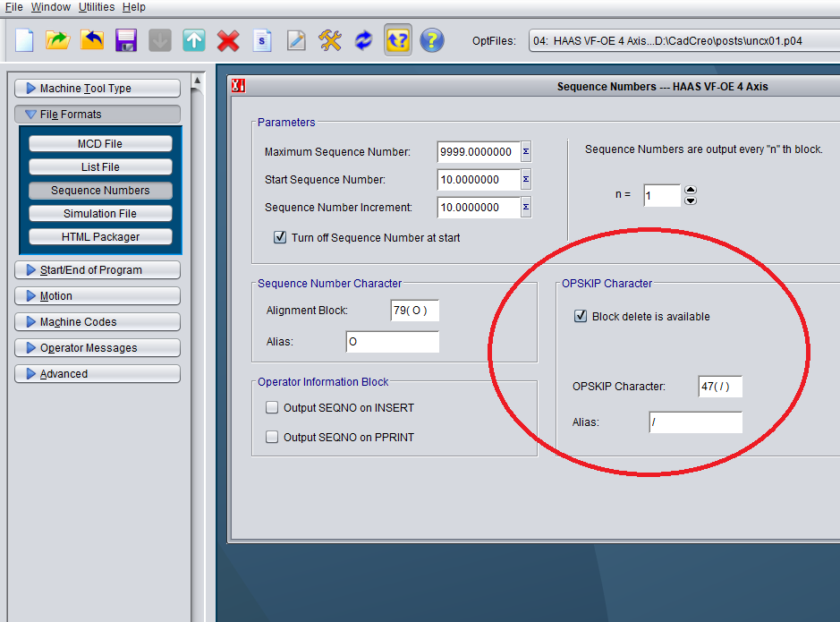Viewport: 840px width, 622px height.
Task: Click the purple floppy disk save icon
Action: pos(126,40)
